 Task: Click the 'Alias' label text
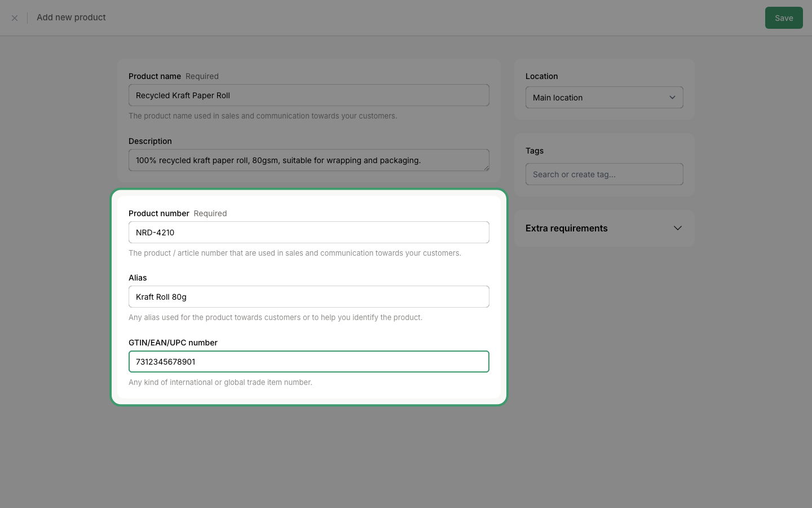click(x=138, y=278)
